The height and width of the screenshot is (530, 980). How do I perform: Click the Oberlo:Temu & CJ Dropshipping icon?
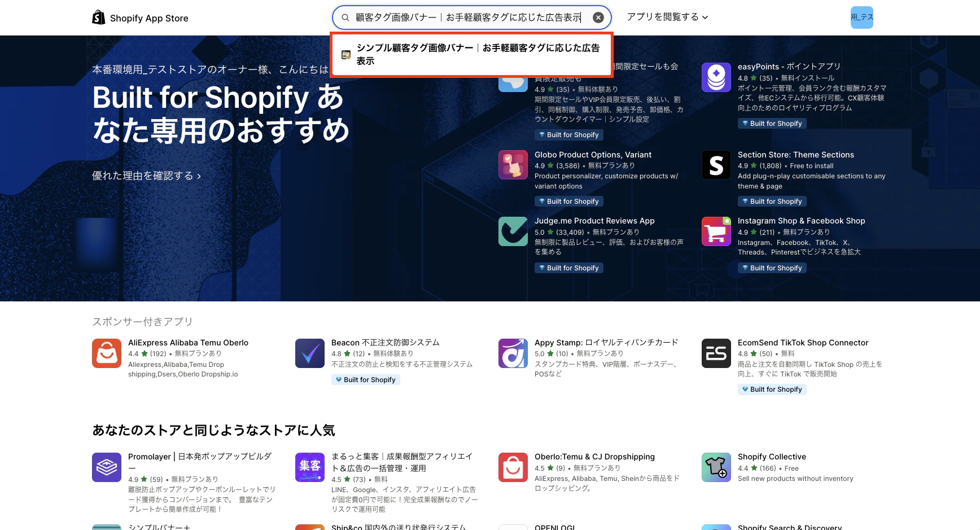[x=513, y=467]
